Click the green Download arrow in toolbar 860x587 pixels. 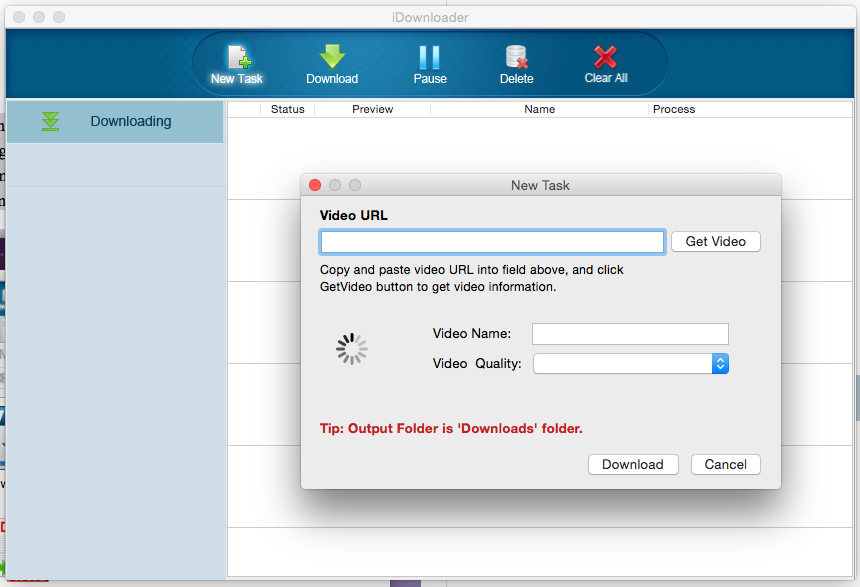[x=331, y=58]
